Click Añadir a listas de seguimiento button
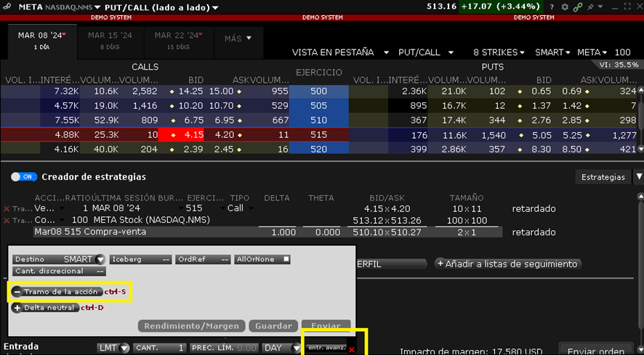The height and width of the screenshot is (355, 644). pos(507,264)
